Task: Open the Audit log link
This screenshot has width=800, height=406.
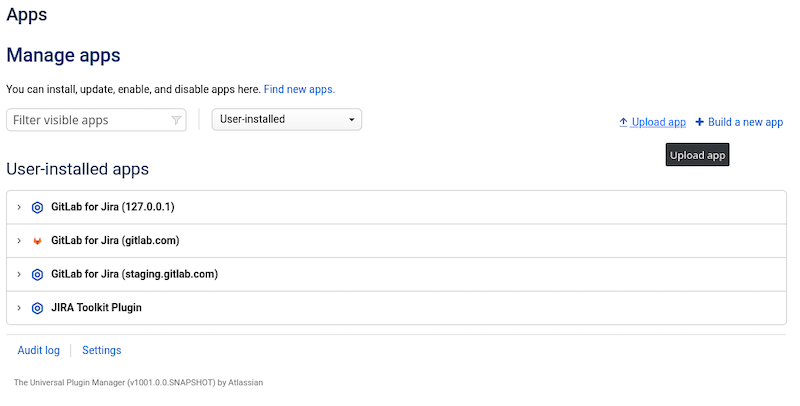Action: [39, 350]
